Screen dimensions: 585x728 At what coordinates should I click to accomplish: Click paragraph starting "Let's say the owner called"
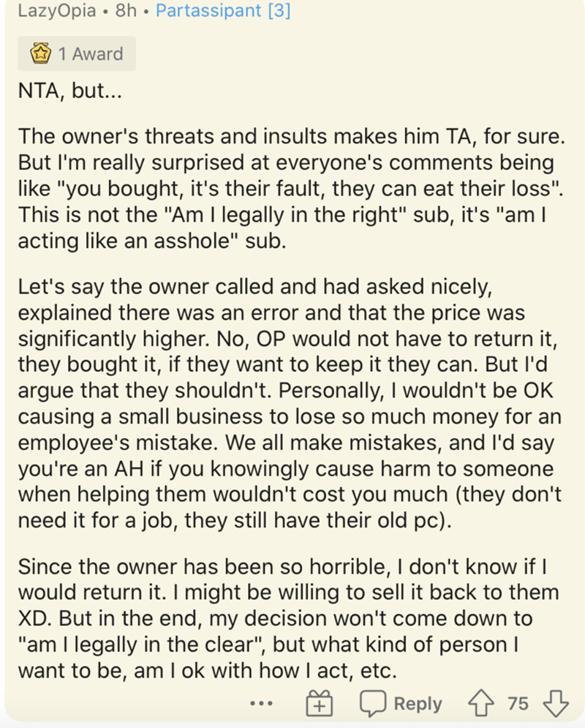tap(290, 403)
